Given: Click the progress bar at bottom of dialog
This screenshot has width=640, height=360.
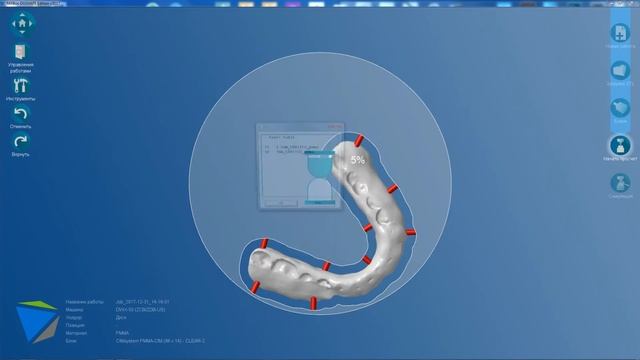Looking at the screenshot, I should coord(320,202).
